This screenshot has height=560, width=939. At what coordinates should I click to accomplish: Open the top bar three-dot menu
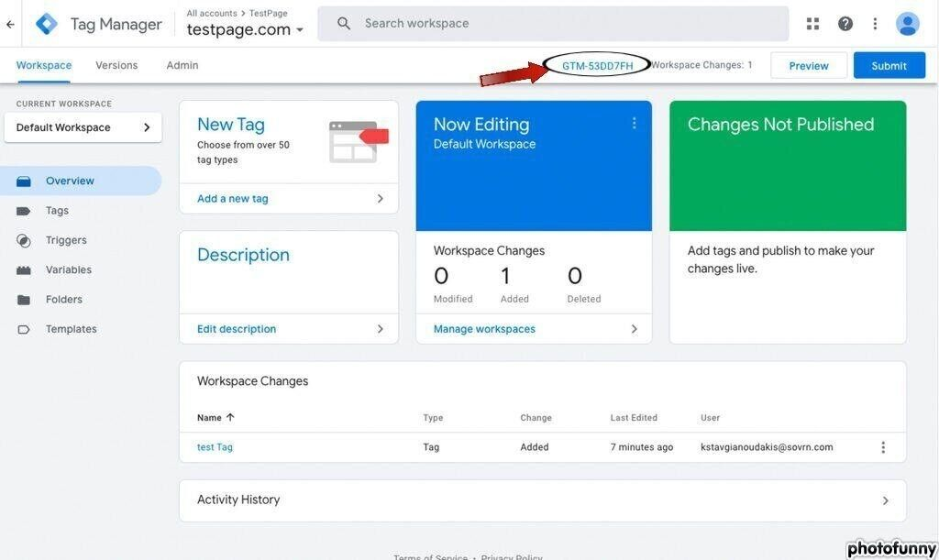click(875, 24)
